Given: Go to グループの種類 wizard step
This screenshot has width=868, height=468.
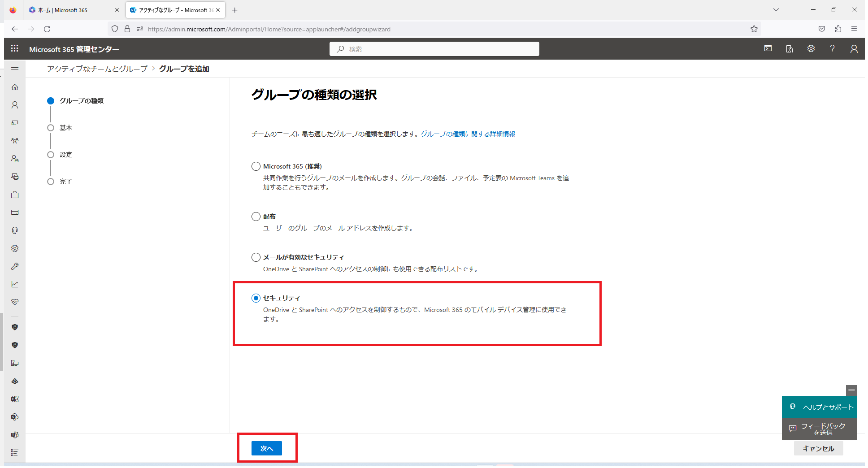Looking at the screenshot, I should [x=75, y=101].
